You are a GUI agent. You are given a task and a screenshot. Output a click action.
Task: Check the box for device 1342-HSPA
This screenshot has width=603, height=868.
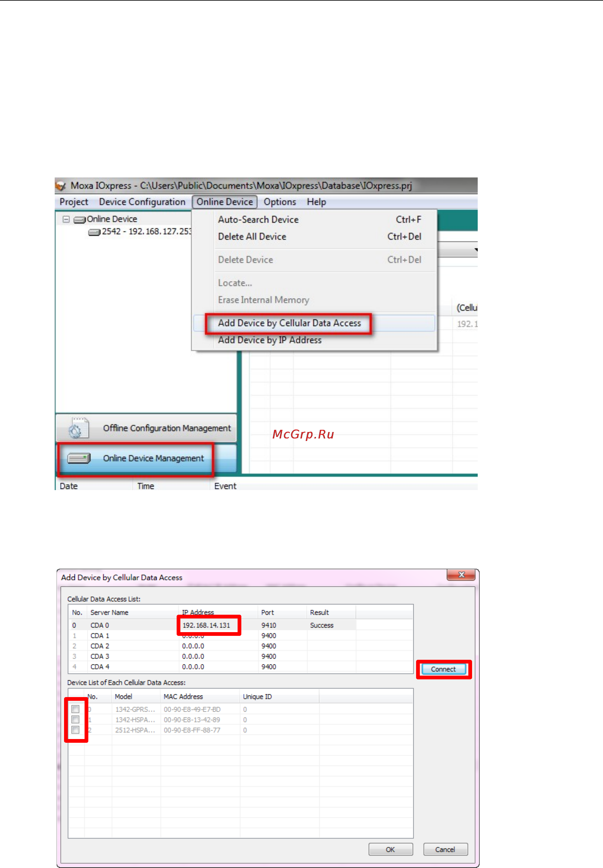[75, 720]
